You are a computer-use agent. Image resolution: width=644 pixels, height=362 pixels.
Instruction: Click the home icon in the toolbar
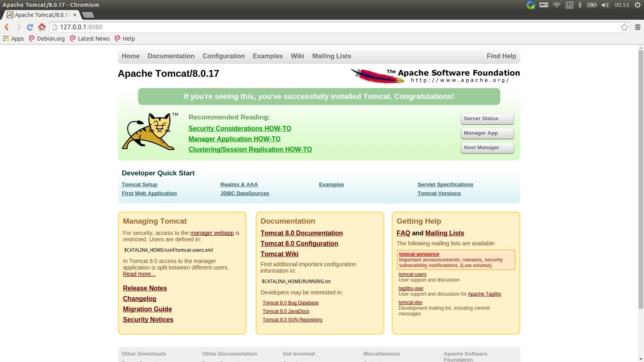pyautogui.click(x=42, y=27)
